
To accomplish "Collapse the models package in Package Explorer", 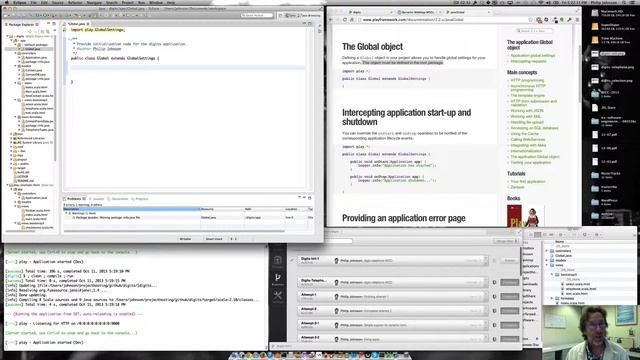I will click(x=16, y=66).
